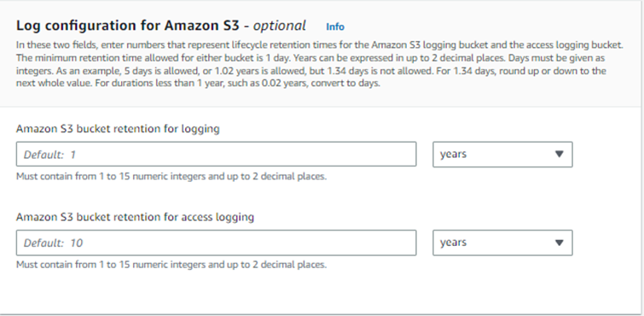644x316 pixels.
Task: Open the Info link beside the heading
Action: [334, 26]
